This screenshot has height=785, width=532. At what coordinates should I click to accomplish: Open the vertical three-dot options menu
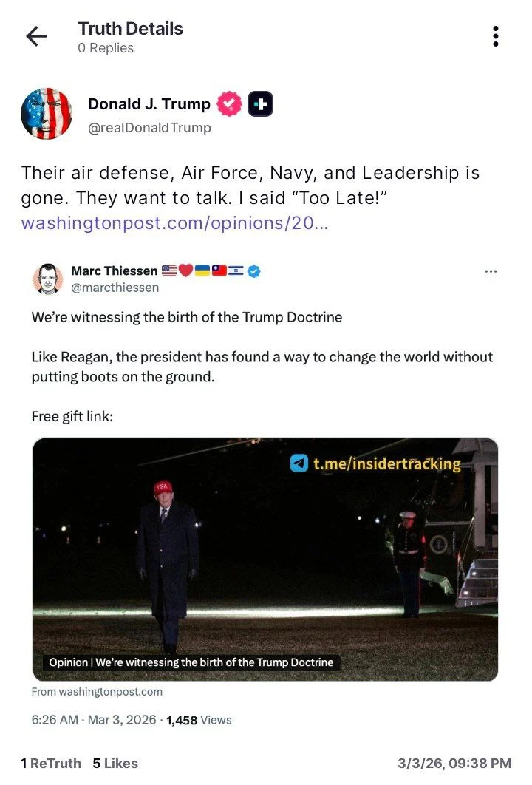495,36
